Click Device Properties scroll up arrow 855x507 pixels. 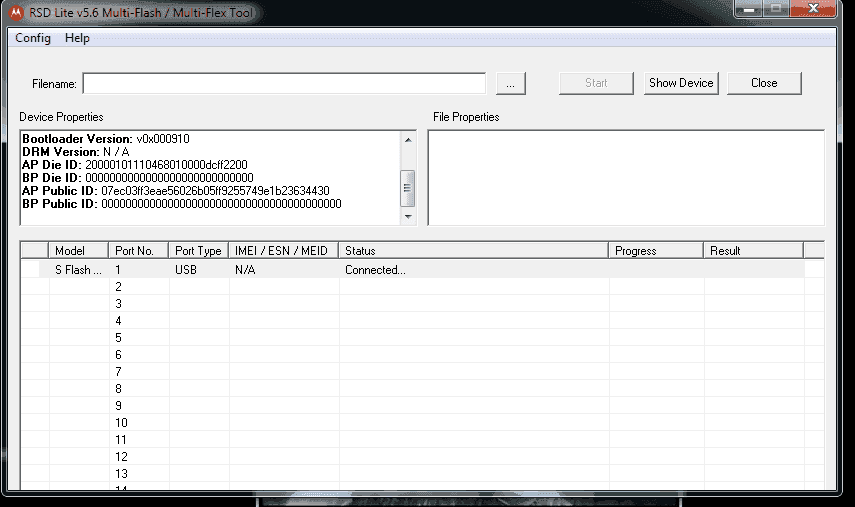[408, 140]
